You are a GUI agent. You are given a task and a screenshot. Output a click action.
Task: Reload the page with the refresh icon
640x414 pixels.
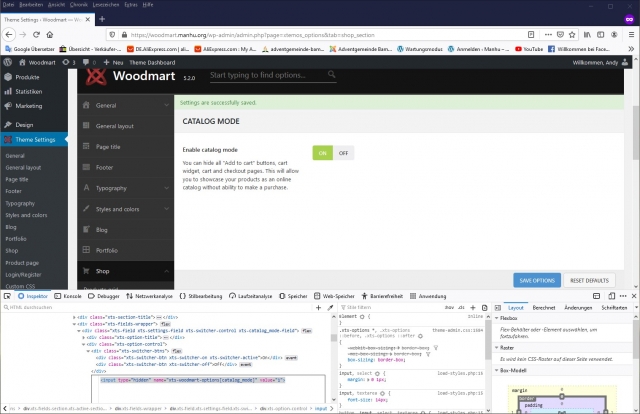(x=36, y=35)
